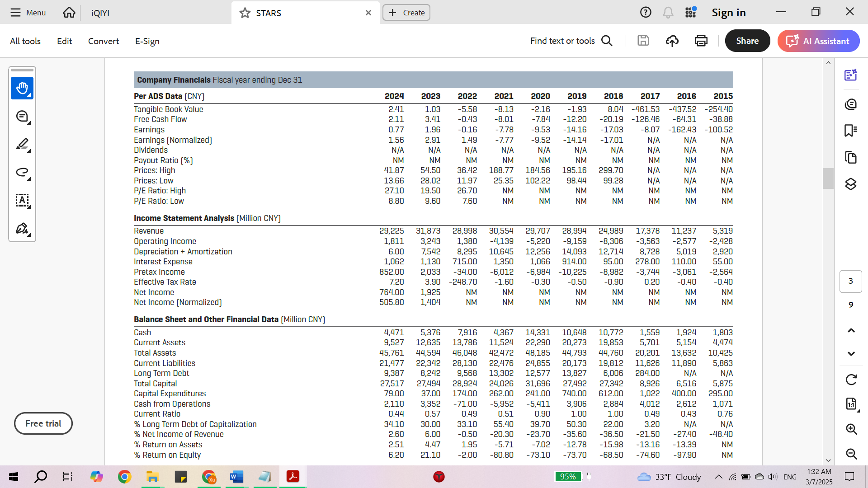Image resolution: width=868 pixels, height=488 pixels.
Task: Open the Edit menu
Action: (64, 41)
